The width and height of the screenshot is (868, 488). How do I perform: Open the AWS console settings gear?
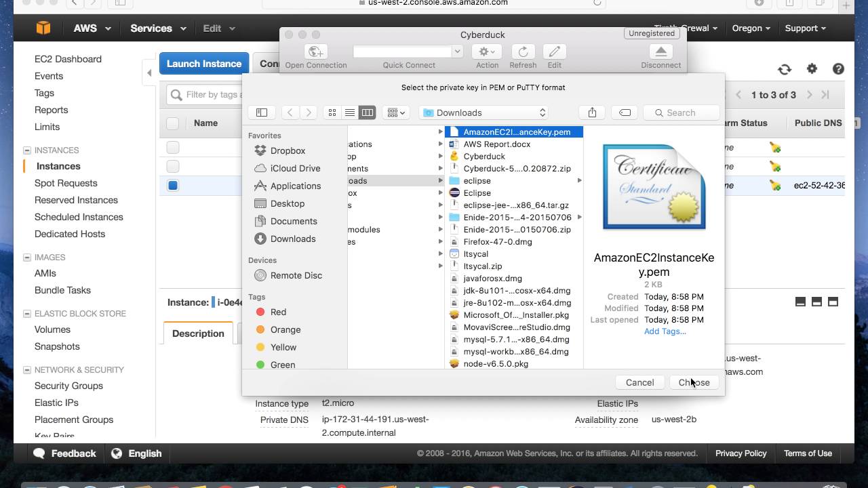pyautogui.click(x=812, y=68)
